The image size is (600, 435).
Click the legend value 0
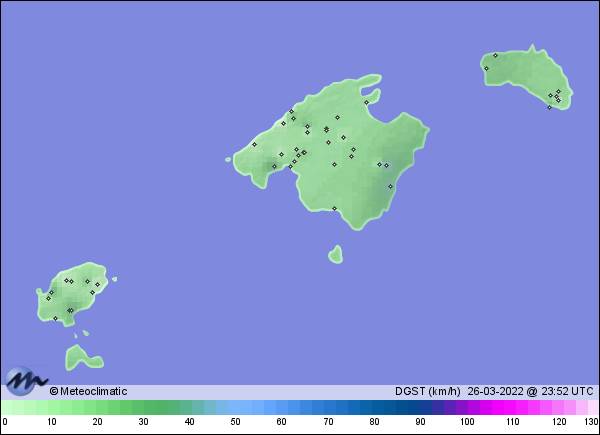coord(5,422)
